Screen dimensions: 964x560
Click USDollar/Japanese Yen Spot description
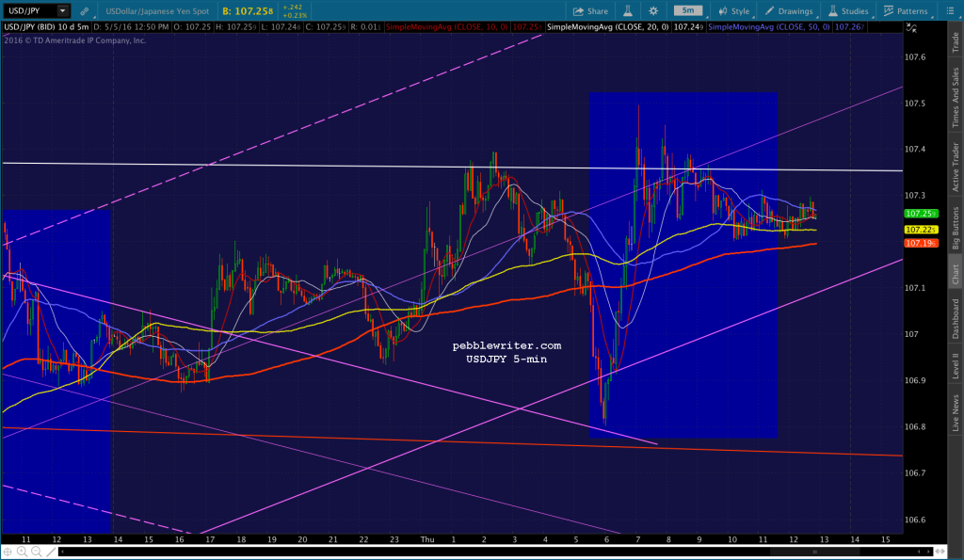pos(157,11)
